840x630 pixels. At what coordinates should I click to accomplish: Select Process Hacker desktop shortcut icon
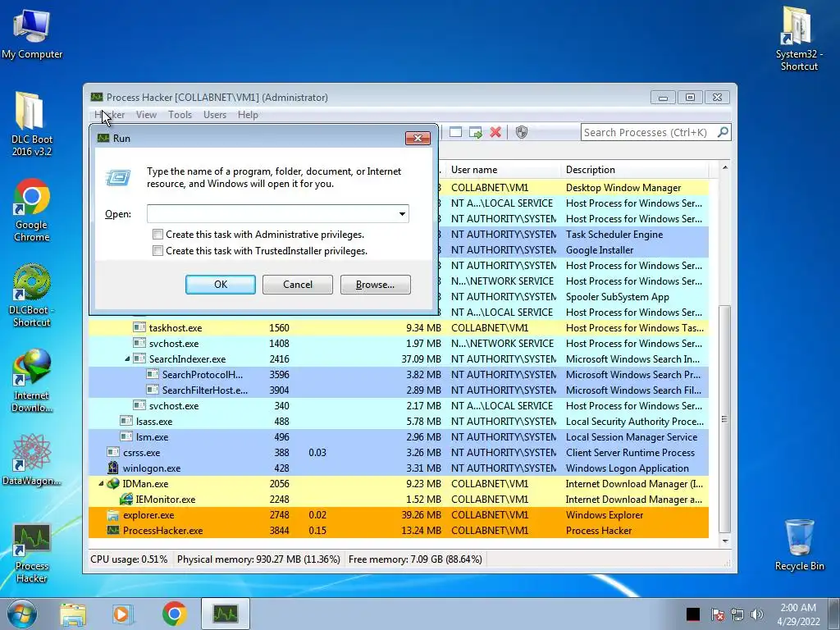pyautogui.click(x=32, y=553)
